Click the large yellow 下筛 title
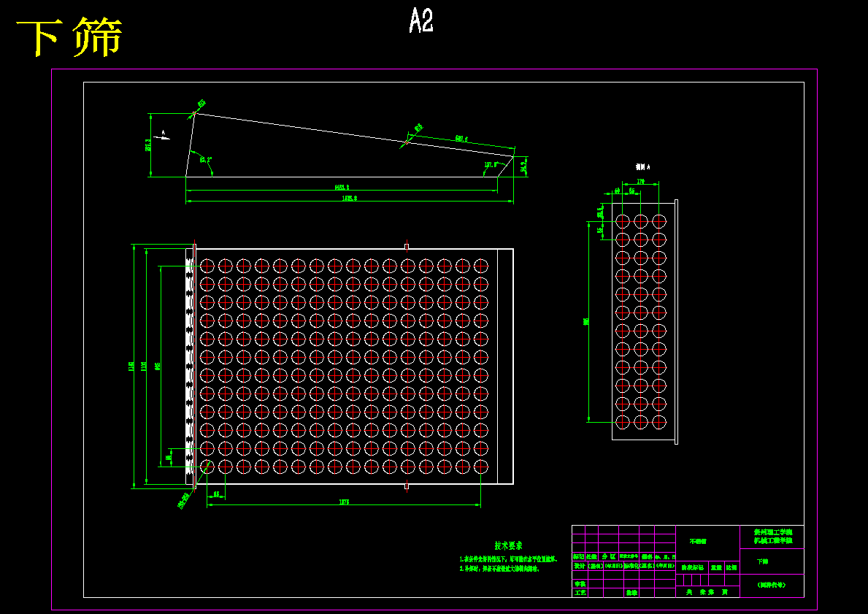 70,37
